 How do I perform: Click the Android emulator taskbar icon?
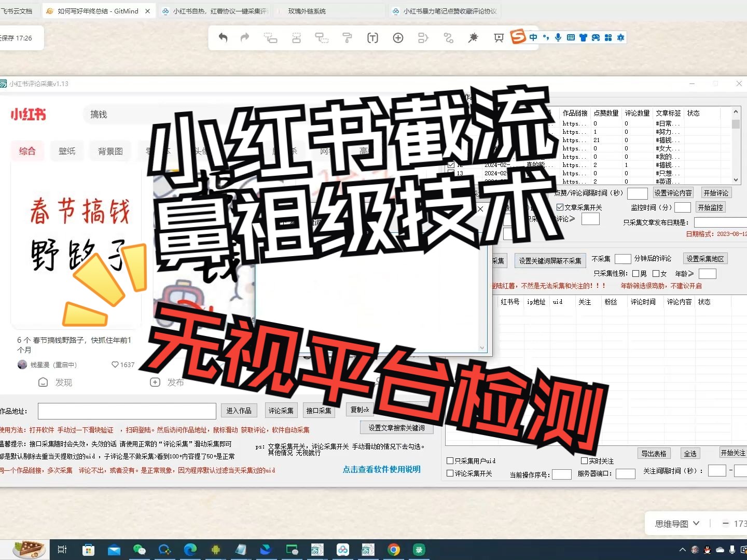click(x=215, y=550)
